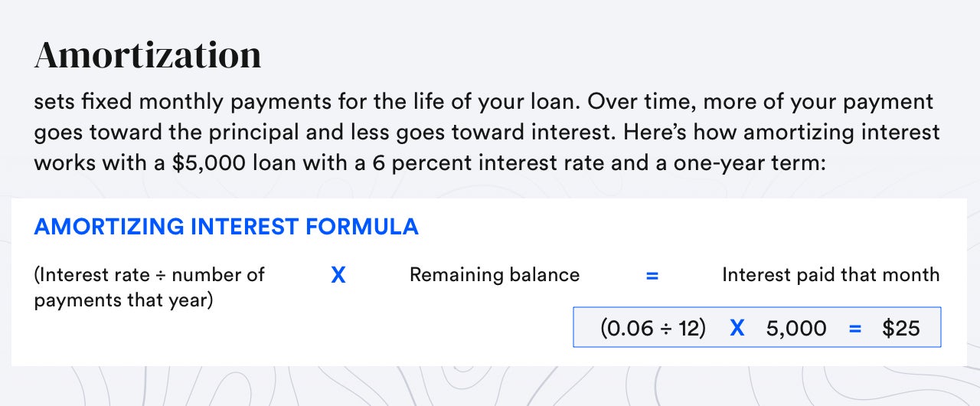Select the Interest paid that month label
This screenshot has width=980, height=406.
(831, 275)
